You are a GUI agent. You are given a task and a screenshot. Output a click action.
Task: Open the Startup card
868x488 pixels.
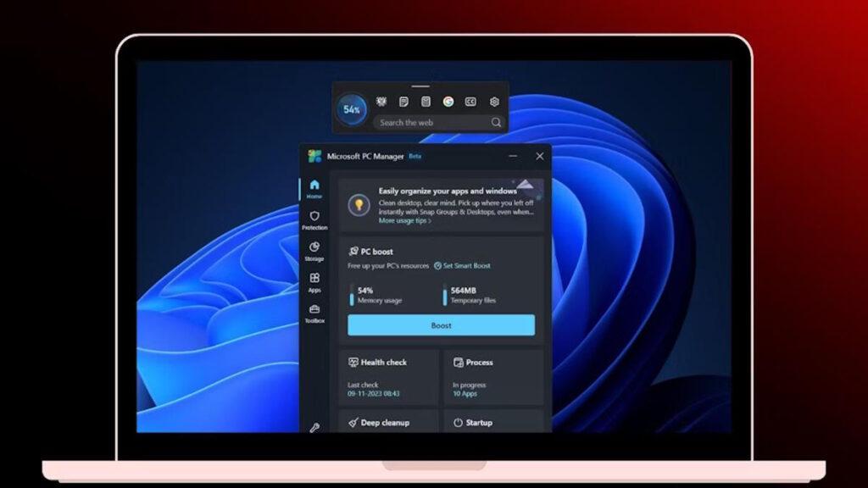[x=493, y=422]
